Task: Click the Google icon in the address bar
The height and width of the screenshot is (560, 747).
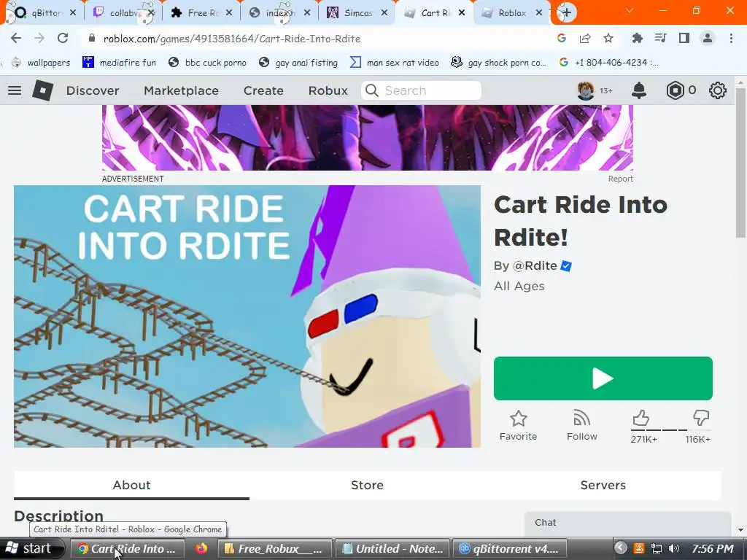Action: [x=562, y=39]
